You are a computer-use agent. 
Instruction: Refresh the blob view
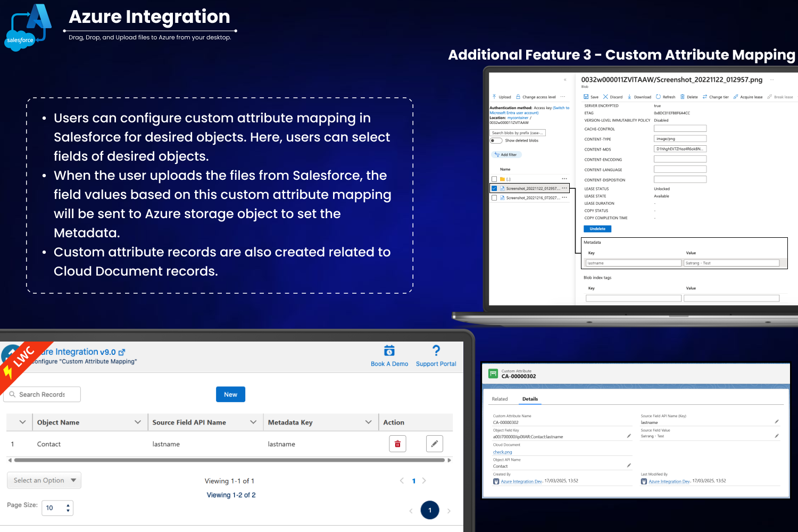tap(666, 97)
